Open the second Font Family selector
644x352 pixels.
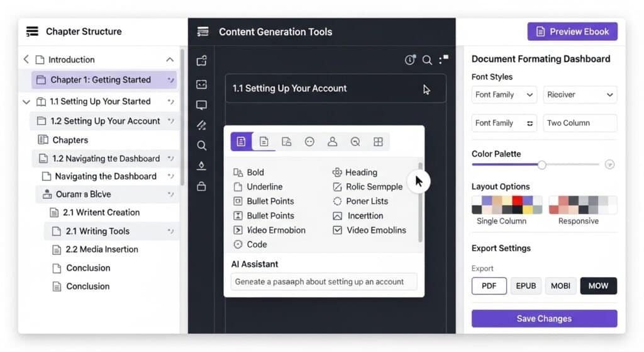tap(504, 123)
